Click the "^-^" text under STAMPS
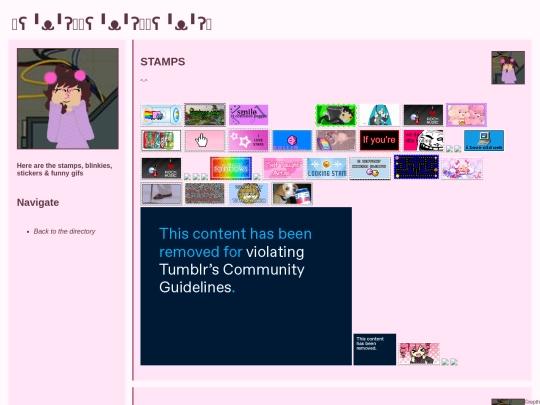Screen dimensions: 540x405 [x=144, y=80]
